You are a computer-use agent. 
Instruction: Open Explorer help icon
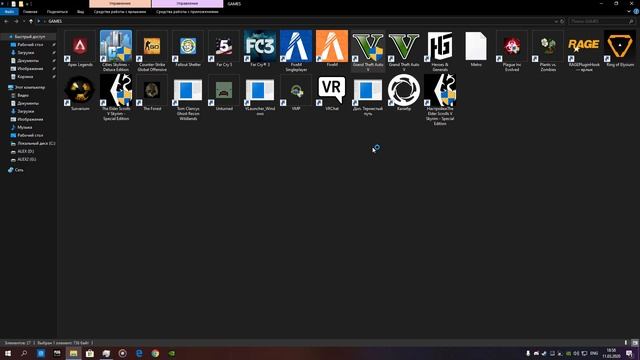(636, 12)
